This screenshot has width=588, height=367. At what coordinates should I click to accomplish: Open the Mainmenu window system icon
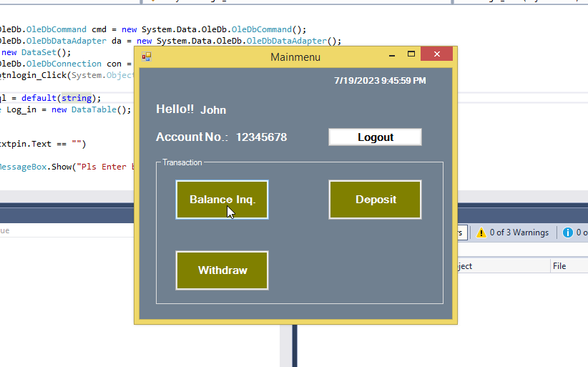(x=146, y=57)
